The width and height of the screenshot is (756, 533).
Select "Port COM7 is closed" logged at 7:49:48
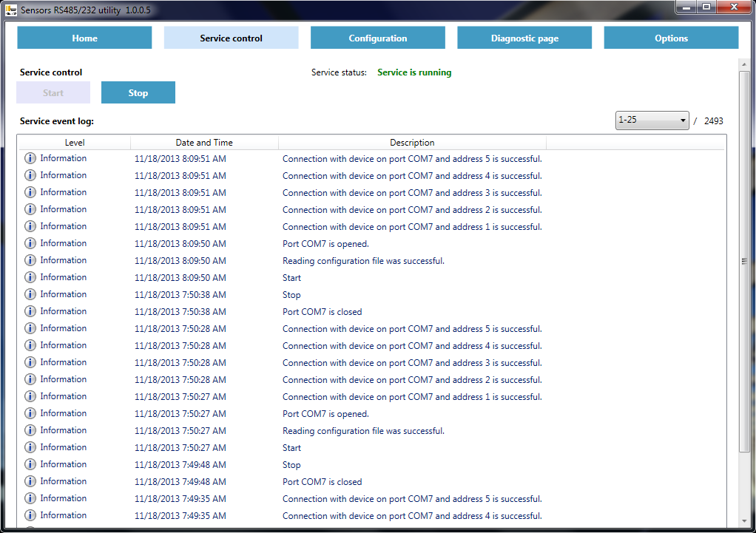(x=322, y=482)
